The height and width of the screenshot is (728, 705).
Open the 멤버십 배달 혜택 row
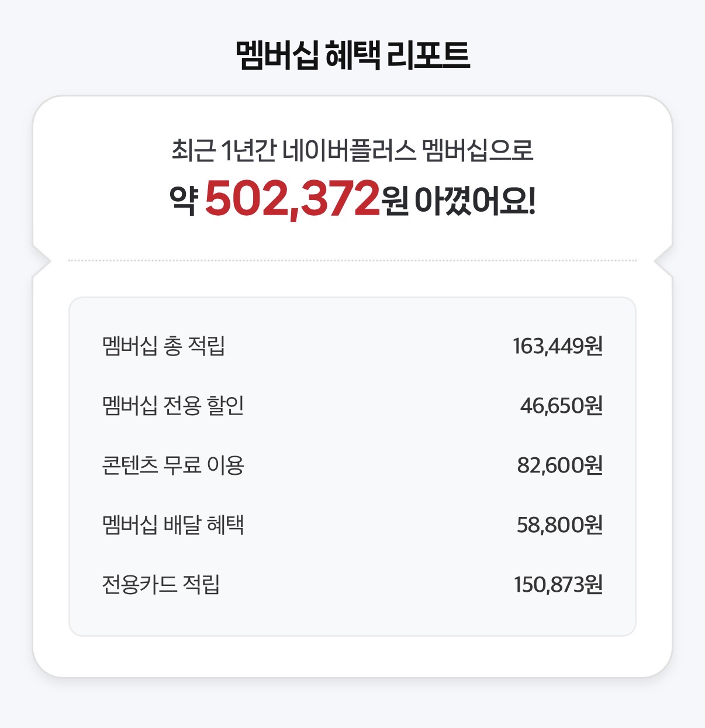coord(352,525)
